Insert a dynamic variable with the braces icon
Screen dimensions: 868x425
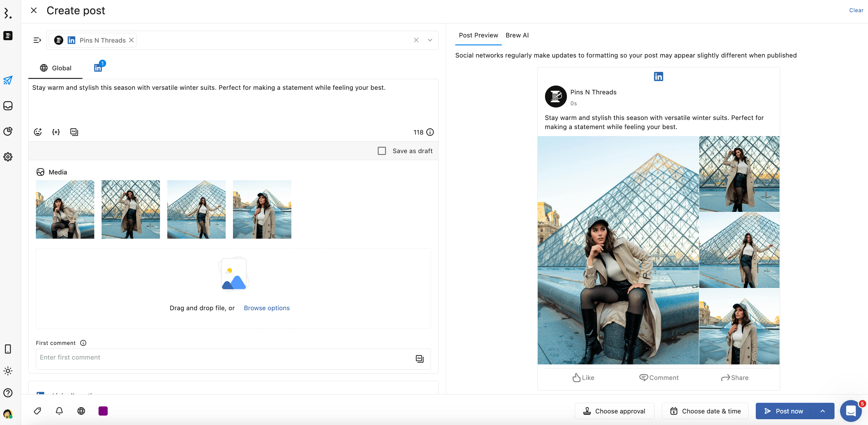click(x=56, y=132)
